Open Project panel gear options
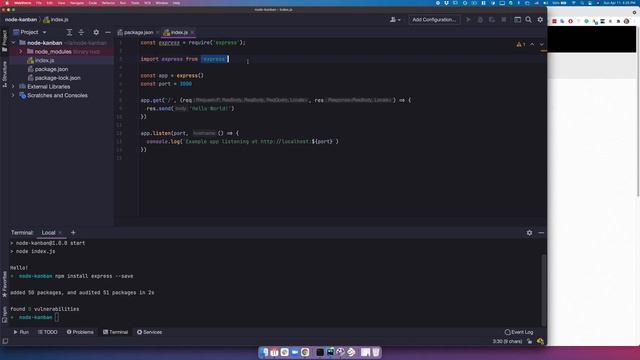This screenshot has width=640, height=360. click(96, 32)
